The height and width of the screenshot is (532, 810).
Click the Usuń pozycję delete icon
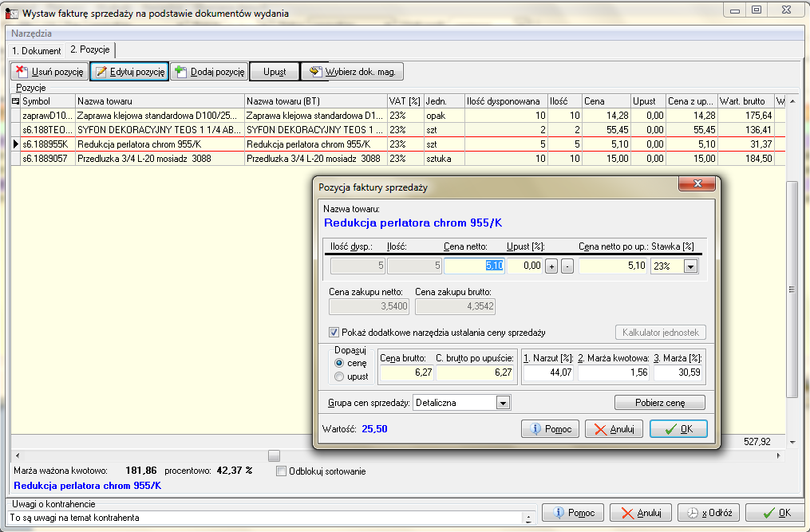[22, 71]
